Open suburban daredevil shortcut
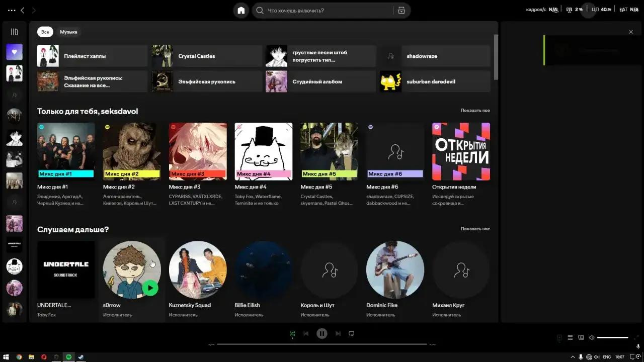The width and height of the screenshot is (644, 362). (x=435, y=81)
